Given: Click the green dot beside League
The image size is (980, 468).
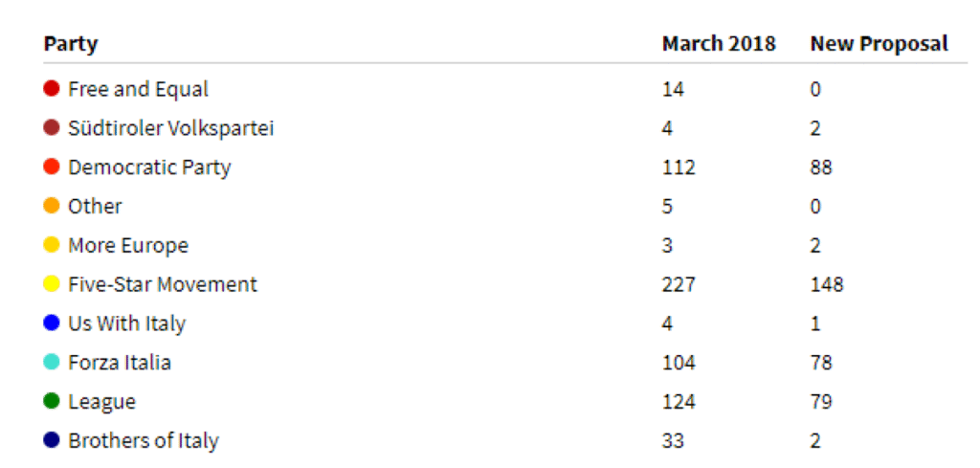Looking at the screenshot, I should pos(52,402).
